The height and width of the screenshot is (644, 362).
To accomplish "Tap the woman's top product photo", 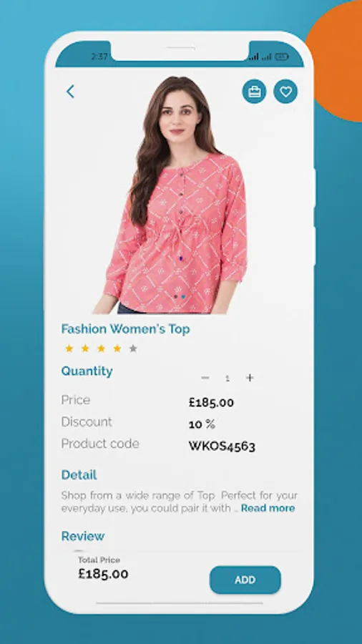I will pyautogui.click(x=175, y=195).
